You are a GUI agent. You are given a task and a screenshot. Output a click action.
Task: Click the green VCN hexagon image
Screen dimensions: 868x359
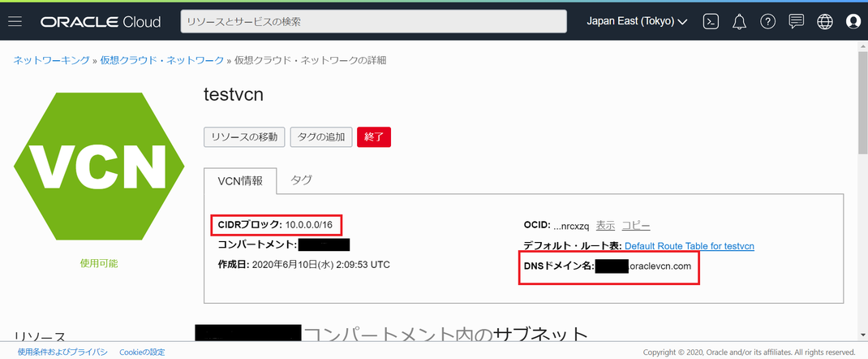[99, 167]
